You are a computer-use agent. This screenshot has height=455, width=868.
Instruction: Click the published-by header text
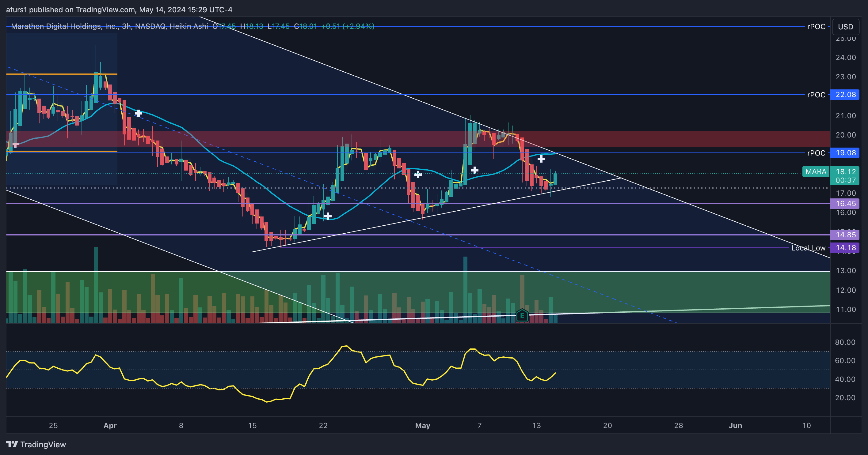click(x=119, y=9)
